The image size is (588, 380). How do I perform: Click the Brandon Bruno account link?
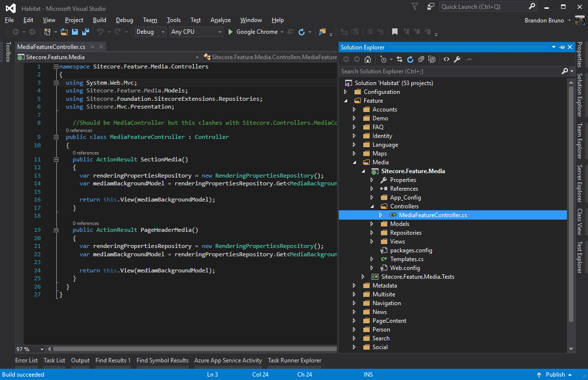tap(543, 20)
